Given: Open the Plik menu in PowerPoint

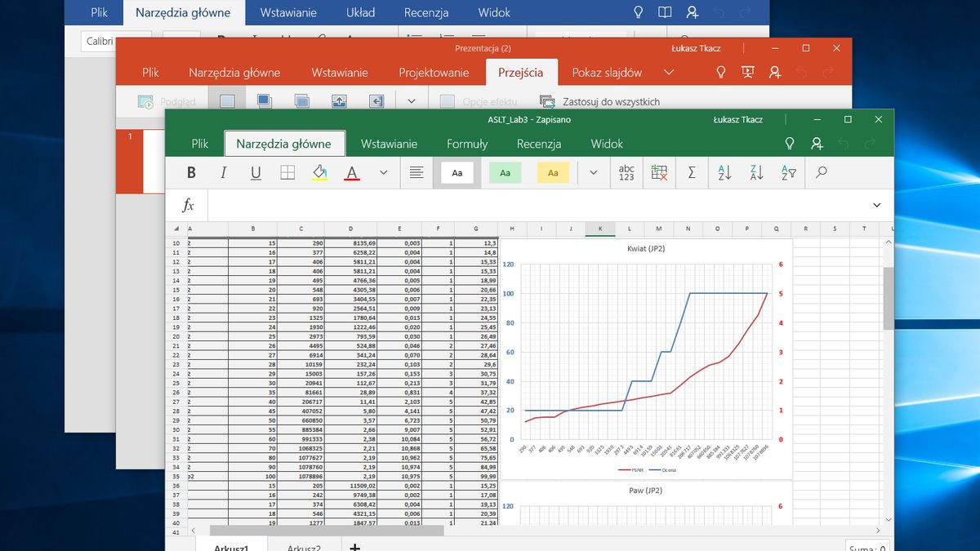Looking at the screenshot, I should point(151,72).
